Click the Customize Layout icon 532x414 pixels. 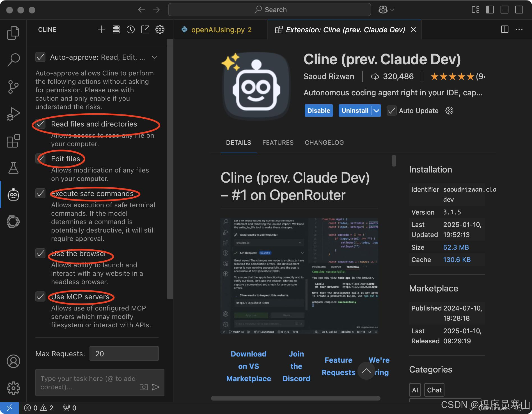475,10
